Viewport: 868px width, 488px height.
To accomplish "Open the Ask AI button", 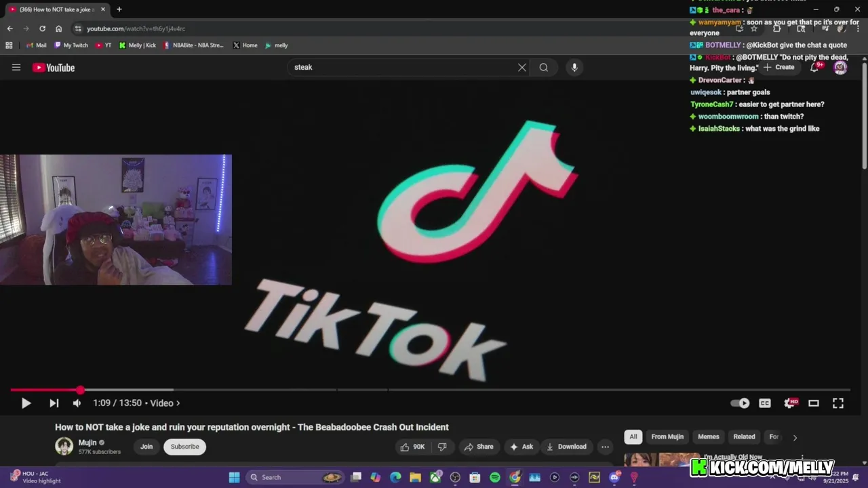I will (x=521, y=447).
